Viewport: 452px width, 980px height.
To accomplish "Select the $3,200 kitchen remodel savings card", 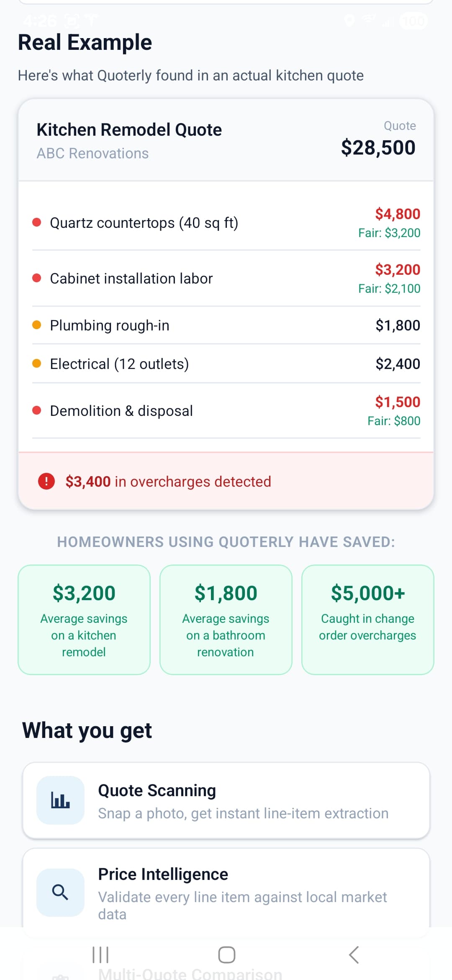I will pos(84,620).
